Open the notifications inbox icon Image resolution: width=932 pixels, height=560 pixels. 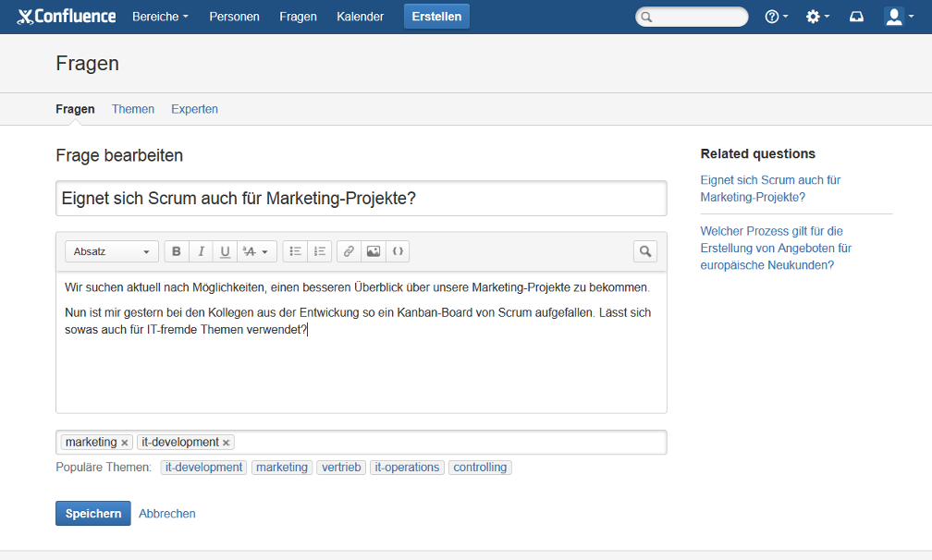pyautogui.click(x=856, y=17)
